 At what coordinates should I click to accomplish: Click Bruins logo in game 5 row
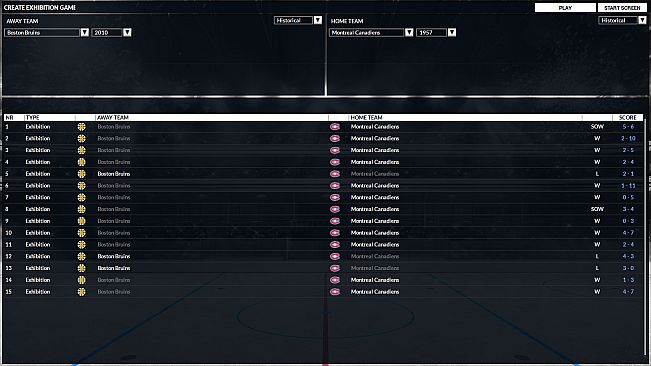81,174
